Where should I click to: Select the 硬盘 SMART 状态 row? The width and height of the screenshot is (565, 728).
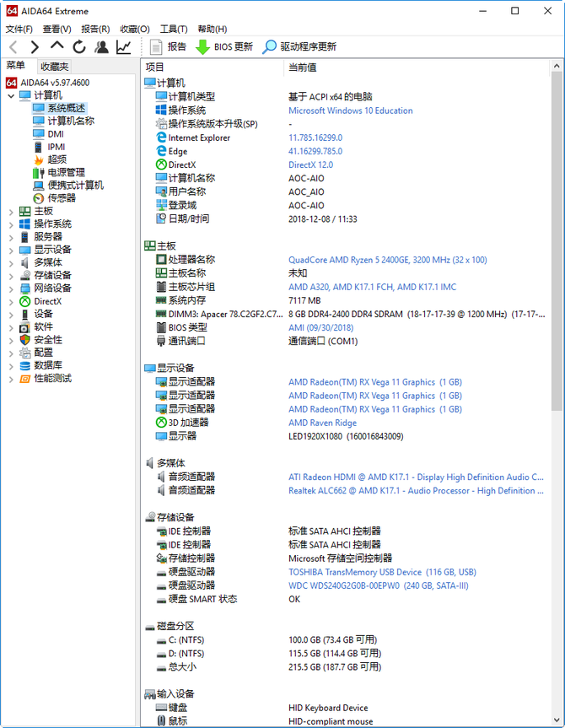[x=346, y=599]
